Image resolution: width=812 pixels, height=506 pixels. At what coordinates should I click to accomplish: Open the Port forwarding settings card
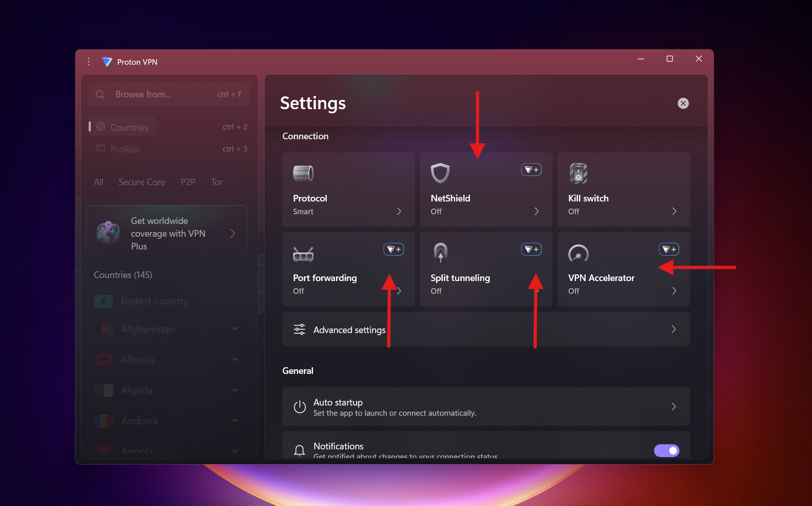click(349, 269)
